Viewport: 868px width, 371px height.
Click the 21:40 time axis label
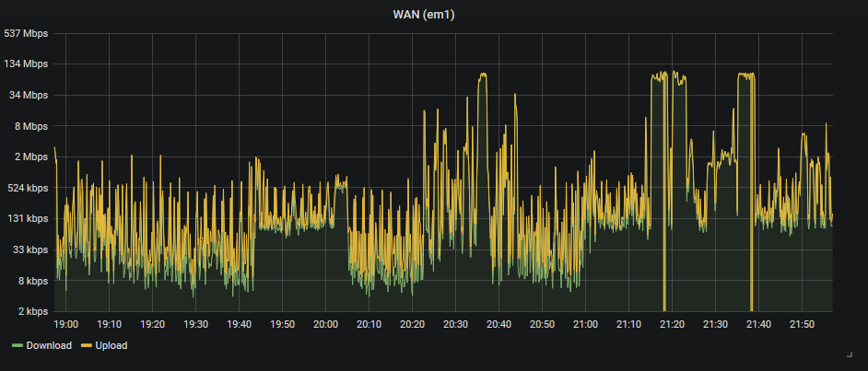757,325
